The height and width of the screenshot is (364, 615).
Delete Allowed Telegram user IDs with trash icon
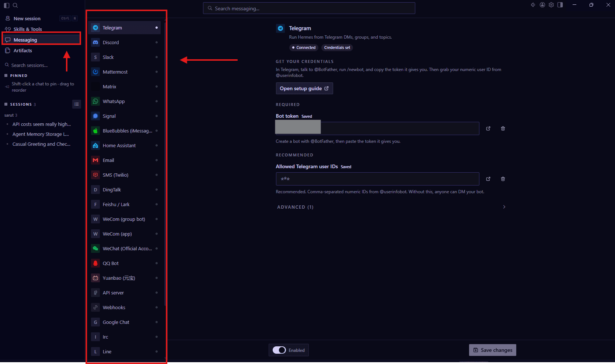(x=503, y=179)
